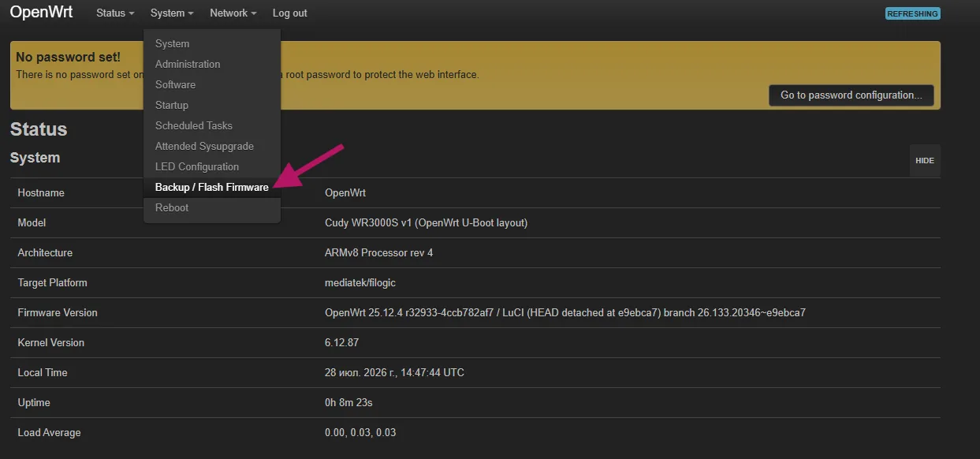Open the Status dropdown menu

pyautogui.click(x=115, y=13)
